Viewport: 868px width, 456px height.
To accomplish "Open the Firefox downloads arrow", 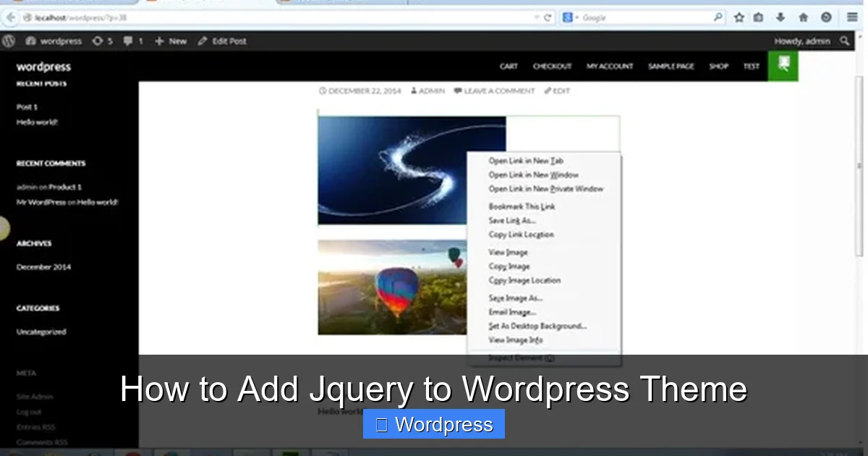I will point(780,17).
